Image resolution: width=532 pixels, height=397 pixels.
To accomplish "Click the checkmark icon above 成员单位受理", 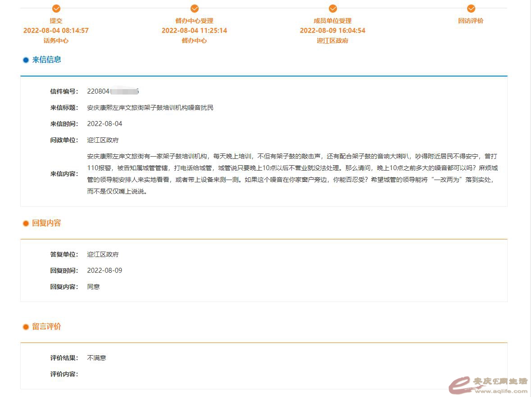I will [x=332, y=9].
